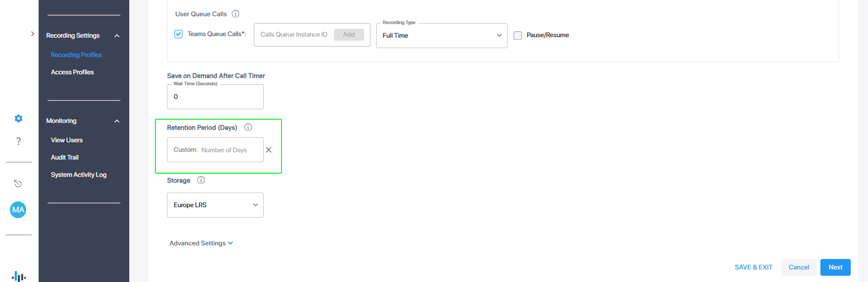Click the MA user avatar
868x282 pixels.
[x=18, y=210]
